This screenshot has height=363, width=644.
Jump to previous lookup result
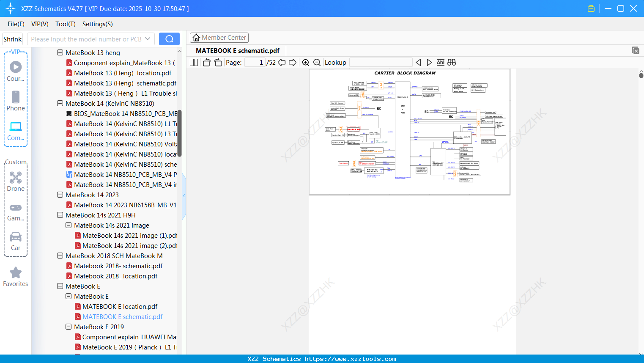click(x=418, y=63)
